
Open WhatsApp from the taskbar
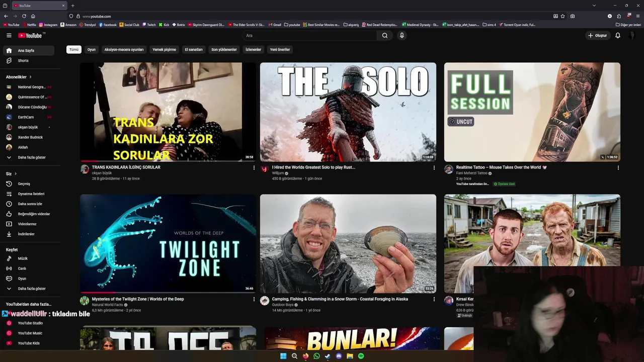[316, 356]
